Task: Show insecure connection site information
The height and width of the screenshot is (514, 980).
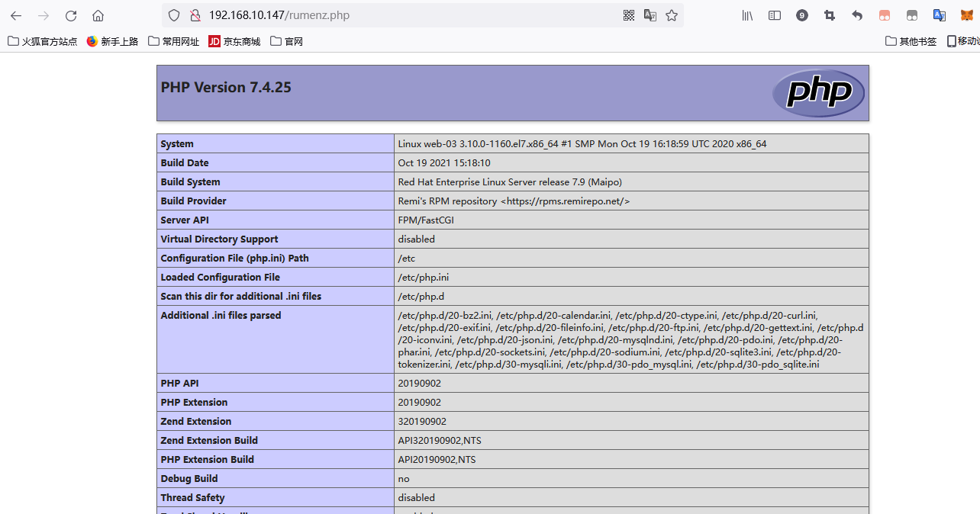Action: tap(195, 15)
